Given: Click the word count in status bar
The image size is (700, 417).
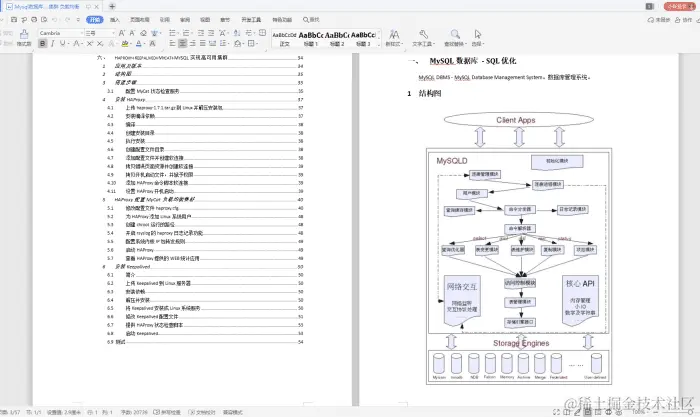Looking at the screenshot, I should point(134,412).
